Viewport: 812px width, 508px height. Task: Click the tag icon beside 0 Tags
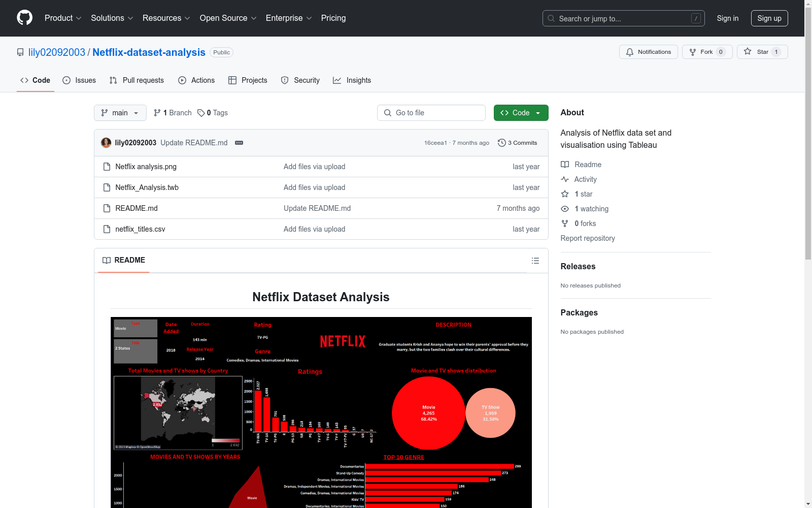coord(201,113)
